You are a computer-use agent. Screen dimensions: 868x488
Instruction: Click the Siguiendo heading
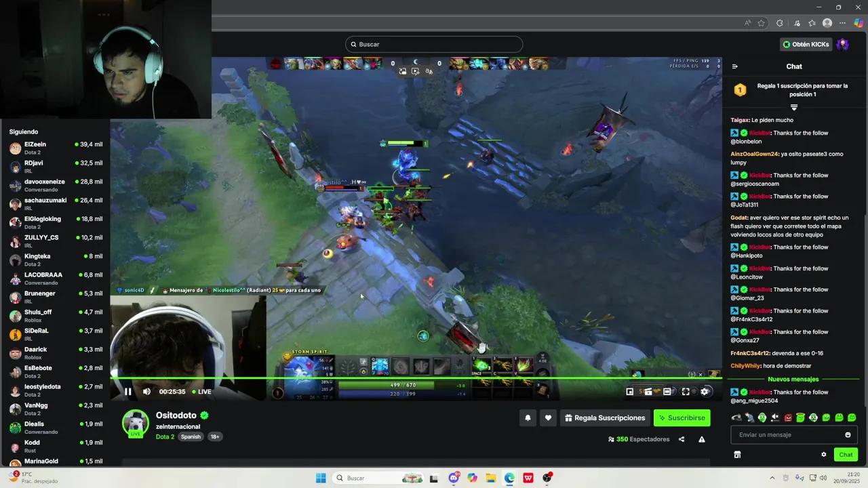(x=24, y=132)
